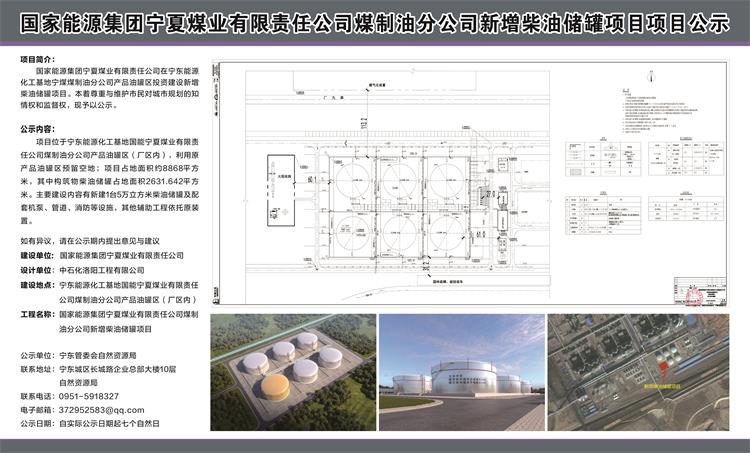Click the poster title about 新增柴油储罐项目项目公示
Viewport: 750px width, 453px height.
pos(375,23)
